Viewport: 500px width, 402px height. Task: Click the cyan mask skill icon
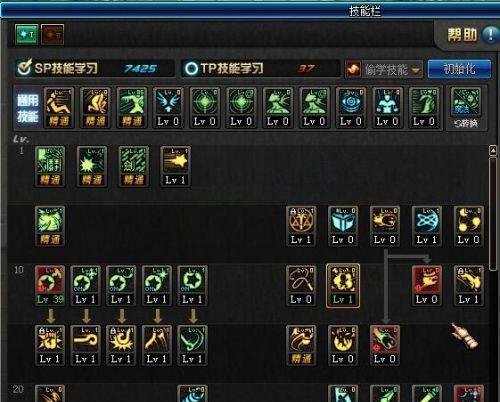point(343,226)
